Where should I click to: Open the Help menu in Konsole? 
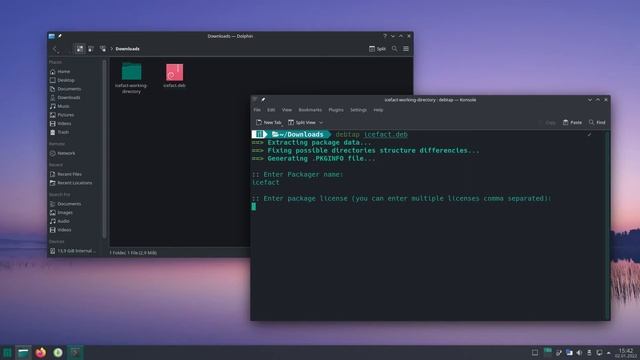(378, 110)
